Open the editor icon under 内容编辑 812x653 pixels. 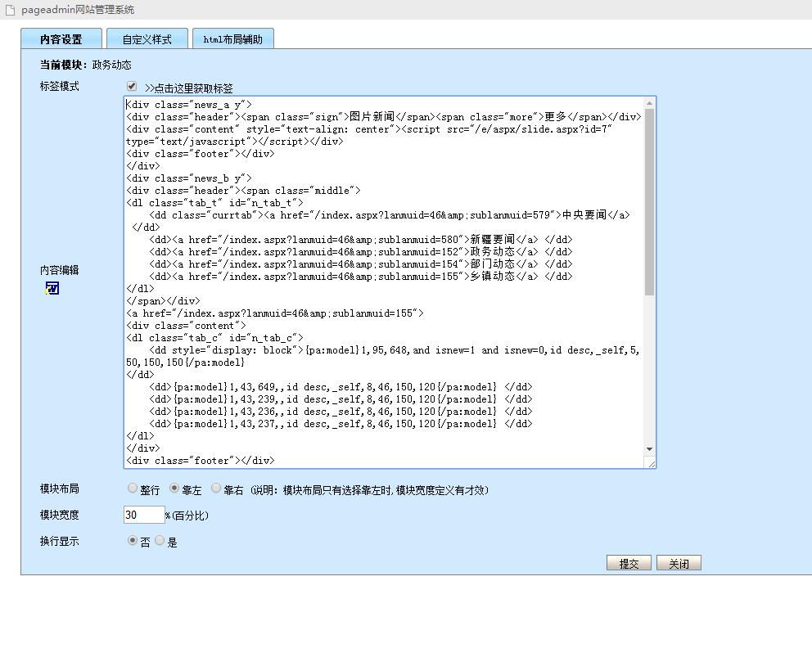52,288
